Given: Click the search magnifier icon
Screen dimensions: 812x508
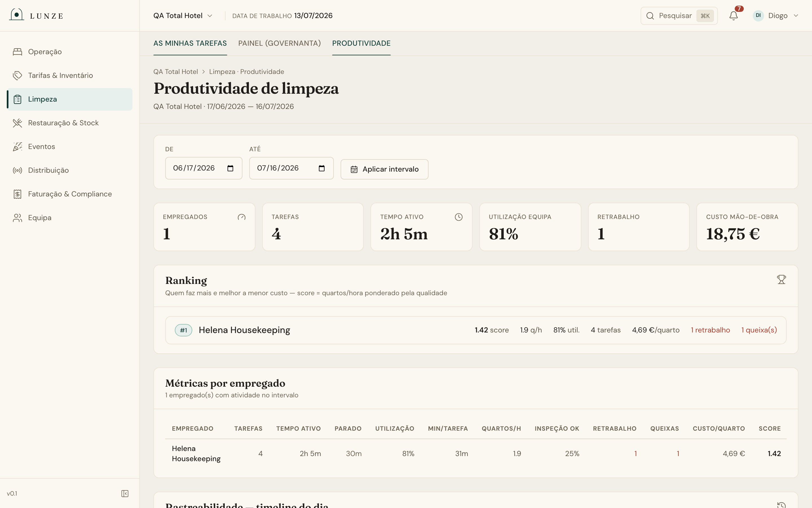Looking at the screenshot, I should coord(650,16).
